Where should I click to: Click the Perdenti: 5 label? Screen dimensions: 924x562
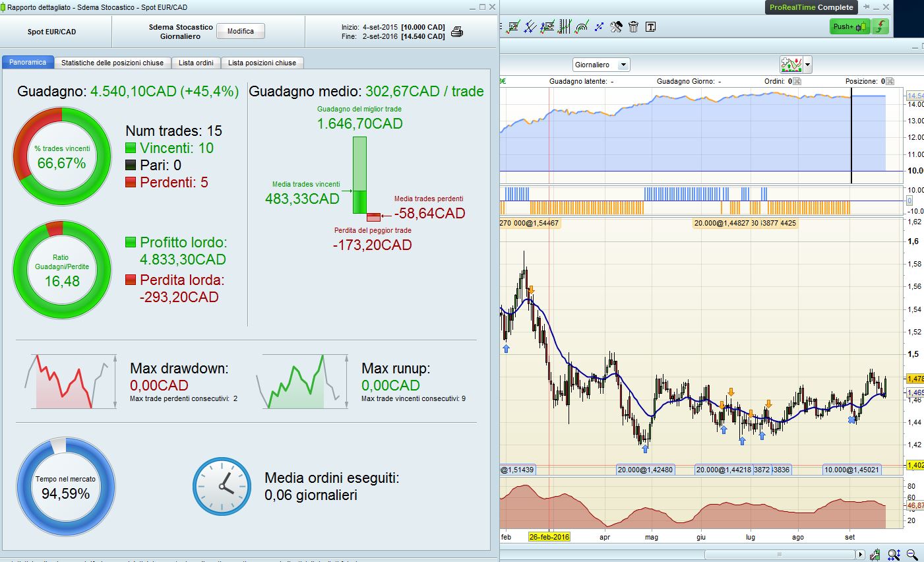tap(174, 183)
